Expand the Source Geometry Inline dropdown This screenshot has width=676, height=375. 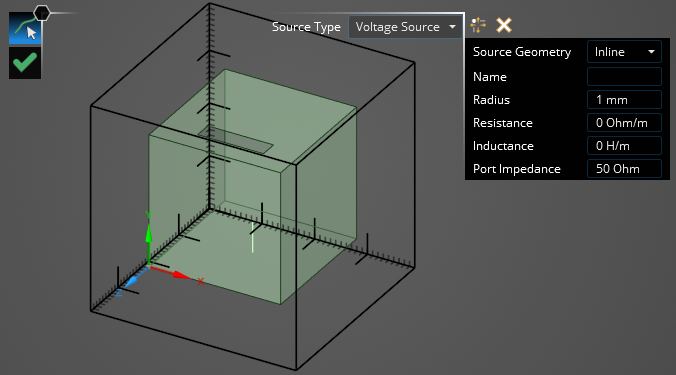pyautogui.click(x=624, y=52)
